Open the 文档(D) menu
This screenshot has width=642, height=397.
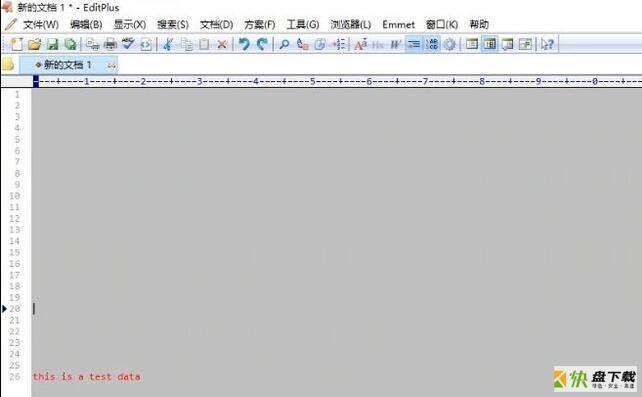coord(216,25)
